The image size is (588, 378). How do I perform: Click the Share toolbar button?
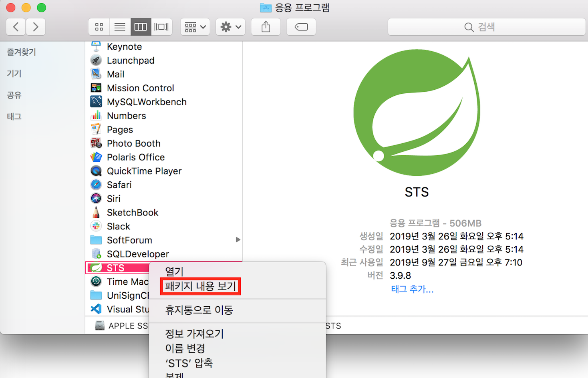coord(266,27)
